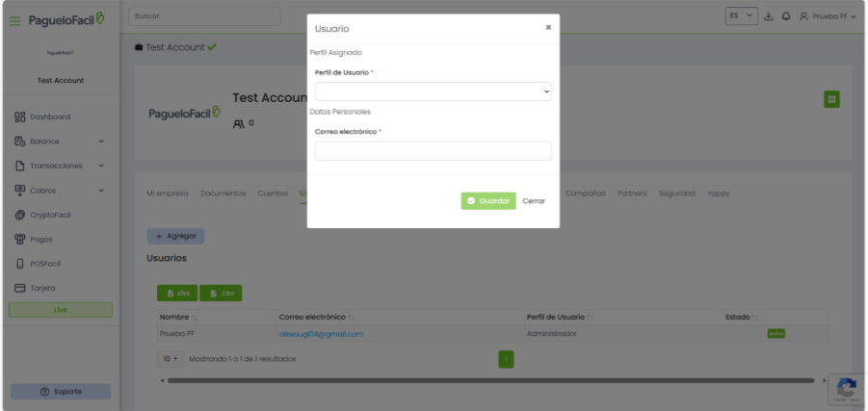Open the ES language selector
Screen dimensions: 868x411
(742, 17)
